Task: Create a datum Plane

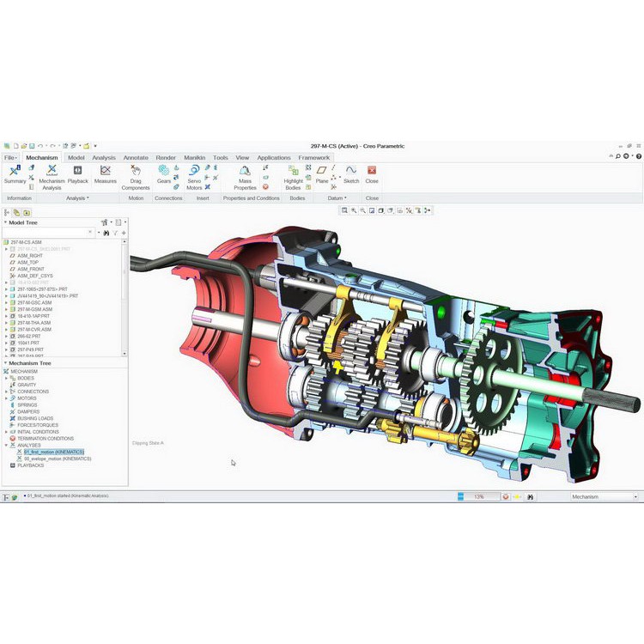Action: 322,174
